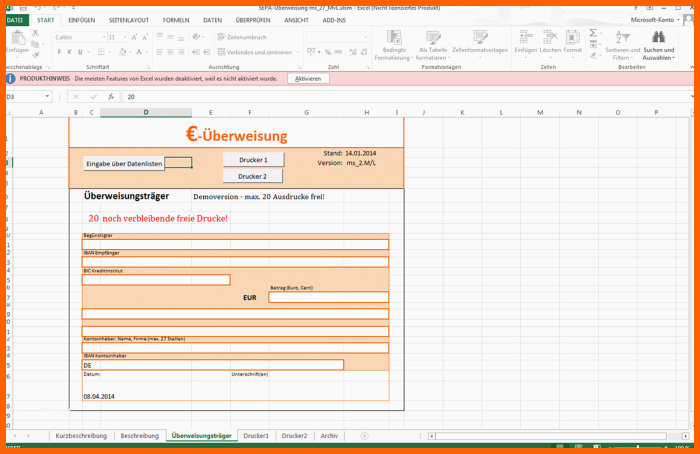700x454 pixels.
Task: Open the Kurzbeschreibung sheet tab
Action: (x=81, y=436)
